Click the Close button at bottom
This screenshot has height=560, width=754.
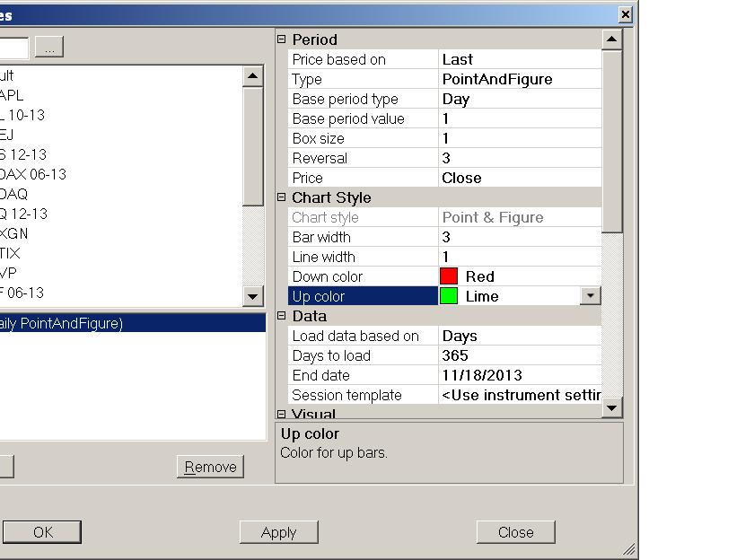pos(516,532)
